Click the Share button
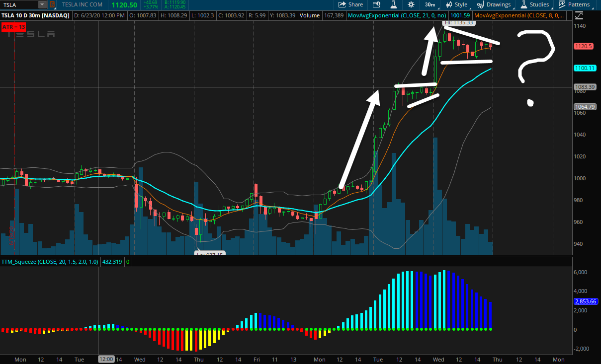This screenshot has width=601, height=364. [x=350, y=4]
